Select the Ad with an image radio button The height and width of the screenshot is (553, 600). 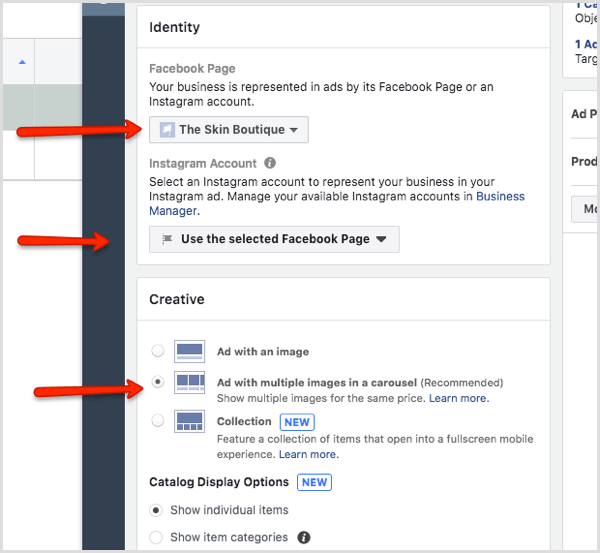(157, 351)
